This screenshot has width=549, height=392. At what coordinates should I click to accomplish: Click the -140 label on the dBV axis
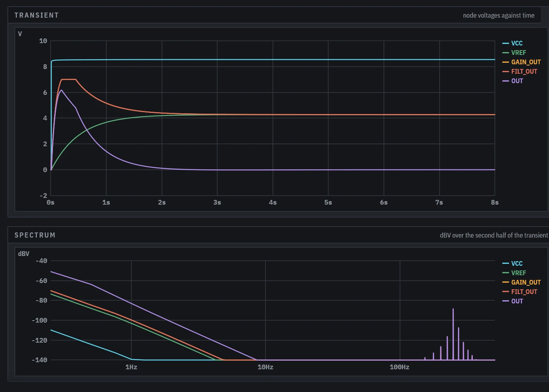(x=39, y=360)
